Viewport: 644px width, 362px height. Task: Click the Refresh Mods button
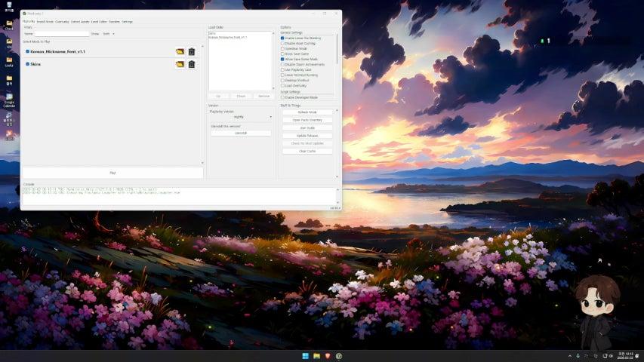307,112
